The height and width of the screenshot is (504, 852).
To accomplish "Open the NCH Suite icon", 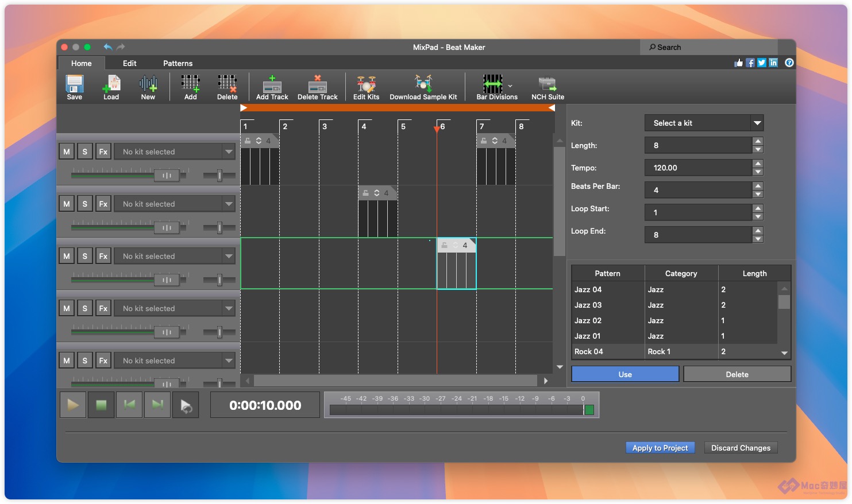I will (x=548, y=87).
